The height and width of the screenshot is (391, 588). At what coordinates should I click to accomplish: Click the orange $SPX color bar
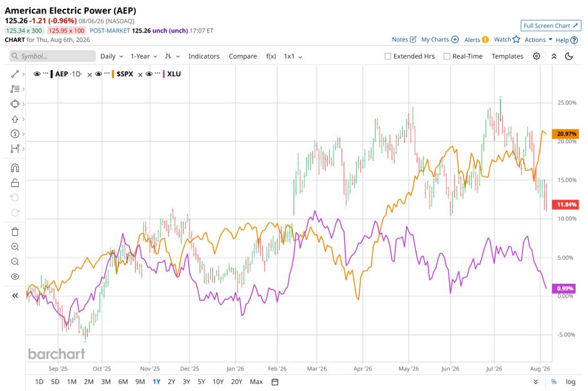(113, 74)
